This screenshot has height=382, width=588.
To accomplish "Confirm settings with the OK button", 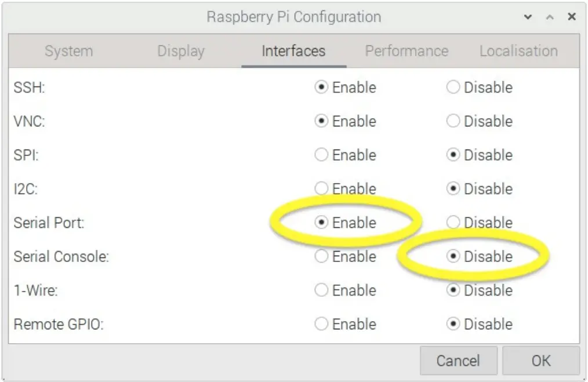I will [542, 360].
